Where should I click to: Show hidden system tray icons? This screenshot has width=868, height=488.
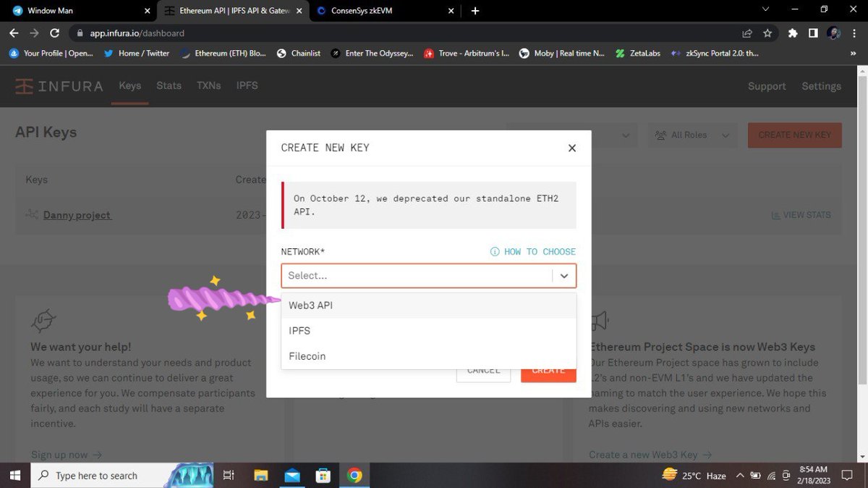[x=739, y=476]
